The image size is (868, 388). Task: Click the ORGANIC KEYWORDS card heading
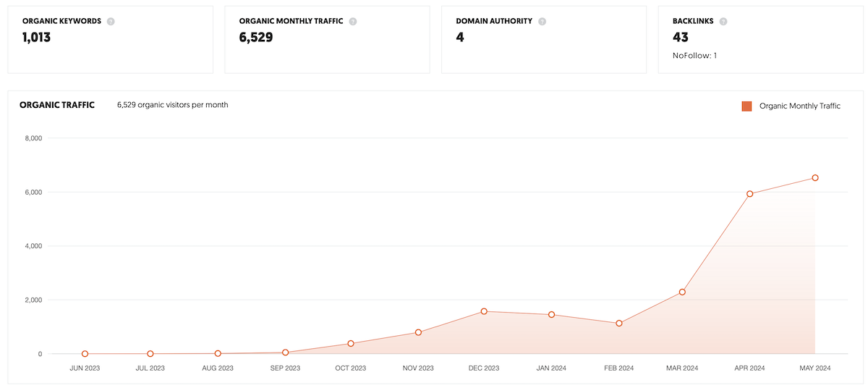[62, 22]
